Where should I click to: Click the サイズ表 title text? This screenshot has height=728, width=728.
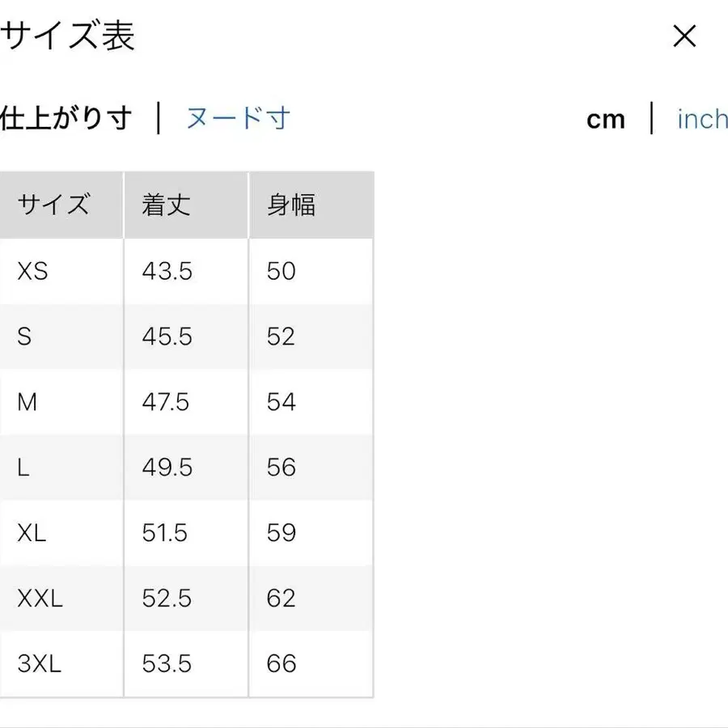pos(69,36)
